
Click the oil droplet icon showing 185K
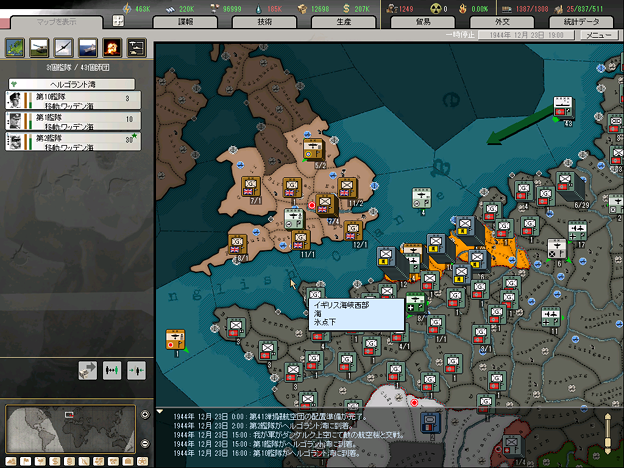click(259, 9)
